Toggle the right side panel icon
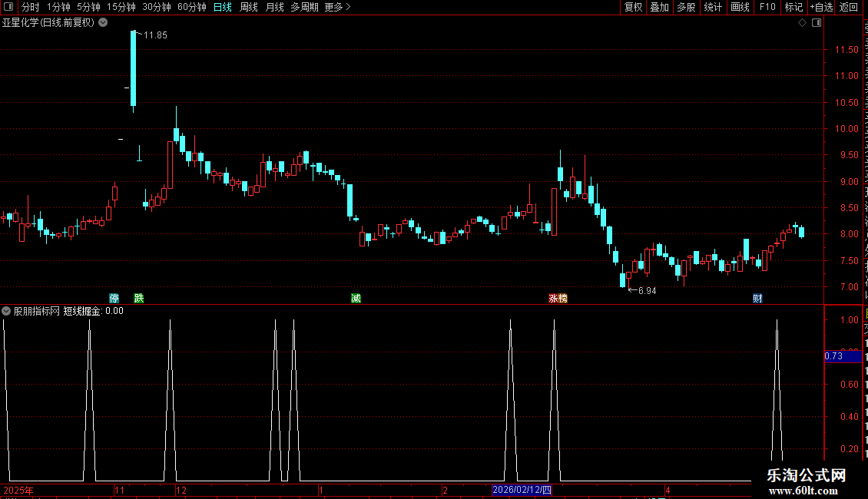The image size is (868, 499). pos(817,23)
